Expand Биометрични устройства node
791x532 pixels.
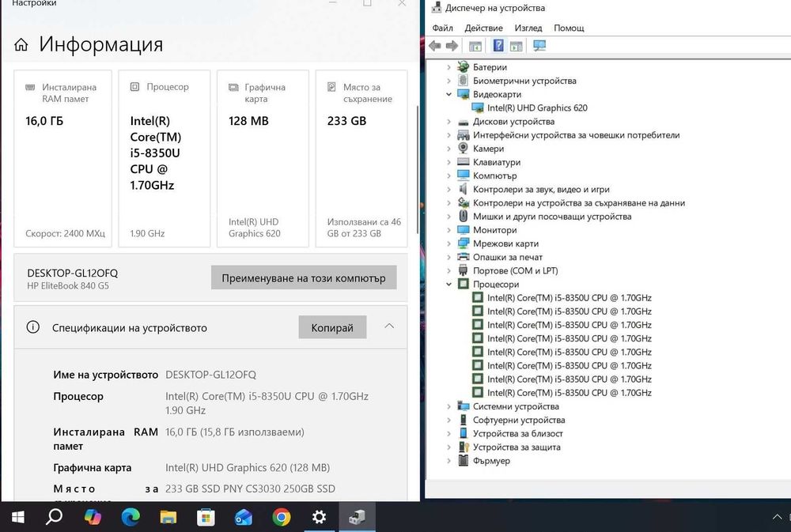448,81
